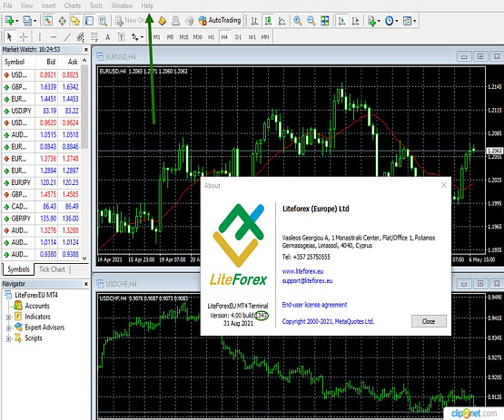Expand the Scripts tree node

(8, 338)
